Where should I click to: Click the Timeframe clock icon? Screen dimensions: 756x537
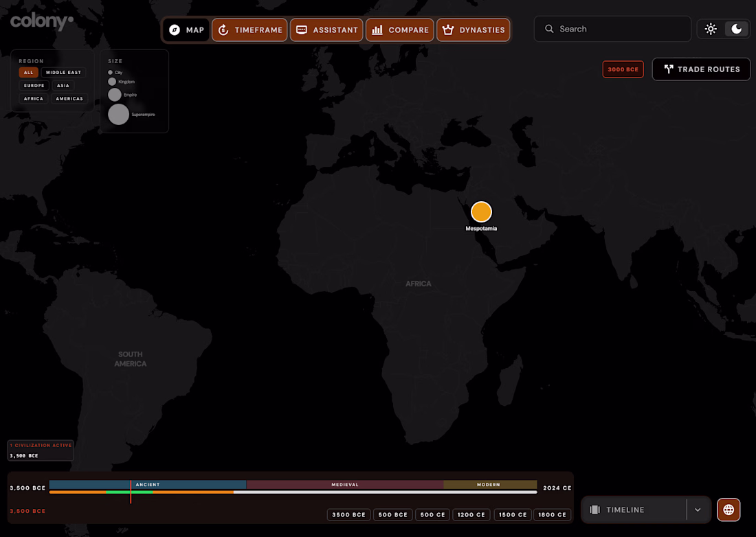[x=223, y=30]
